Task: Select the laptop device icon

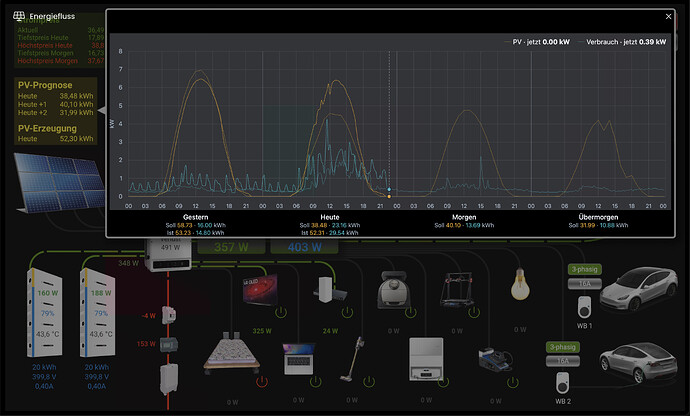Action: click(x=299, y=359)
